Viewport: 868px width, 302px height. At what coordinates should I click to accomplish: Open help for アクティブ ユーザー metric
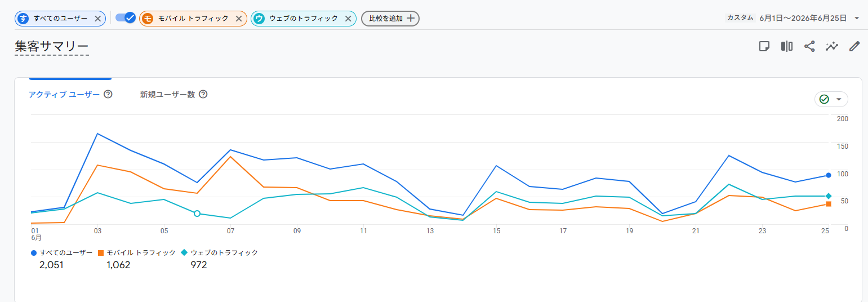pos(108,94)
